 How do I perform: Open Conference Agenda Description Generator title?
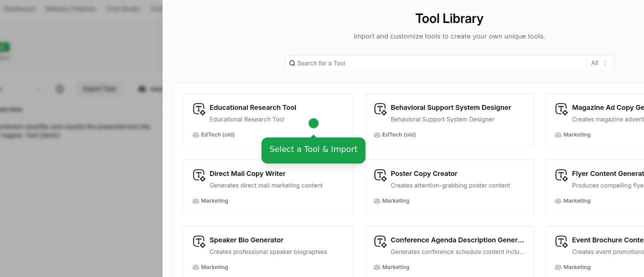(x=457, y=240)
